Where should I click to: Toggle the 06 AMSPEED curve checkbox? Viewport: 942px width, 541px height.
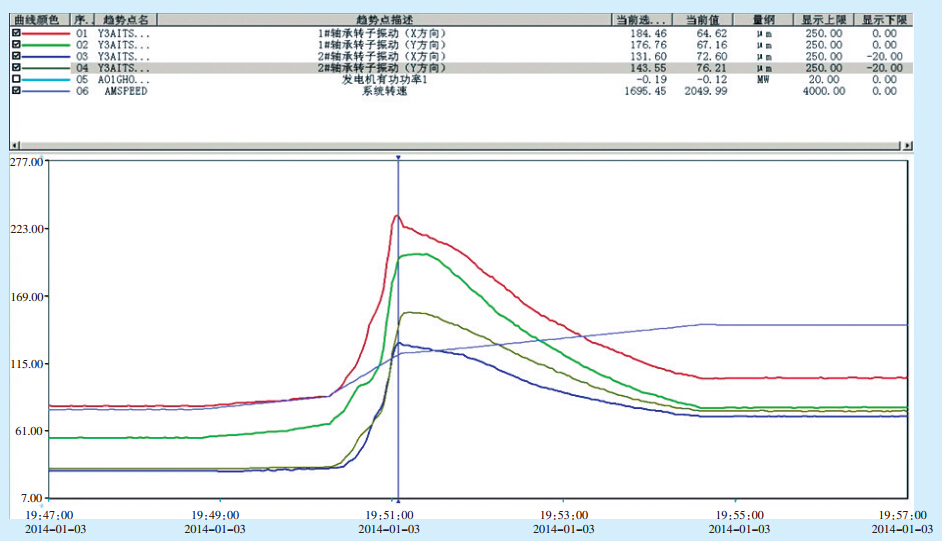point(16,91)
